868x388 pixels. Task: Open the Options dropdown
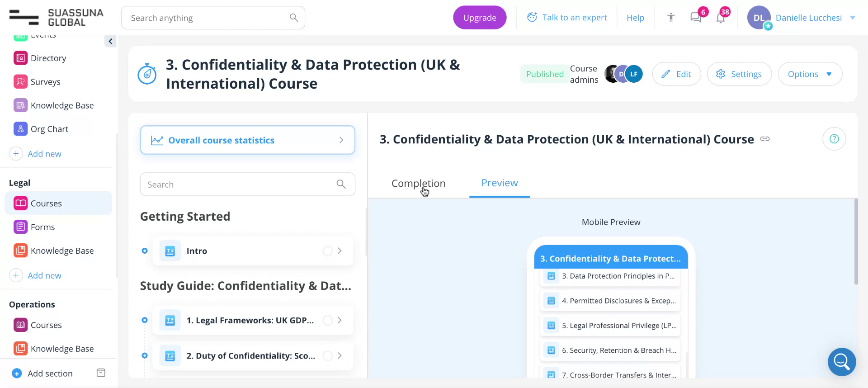(810, 74)
